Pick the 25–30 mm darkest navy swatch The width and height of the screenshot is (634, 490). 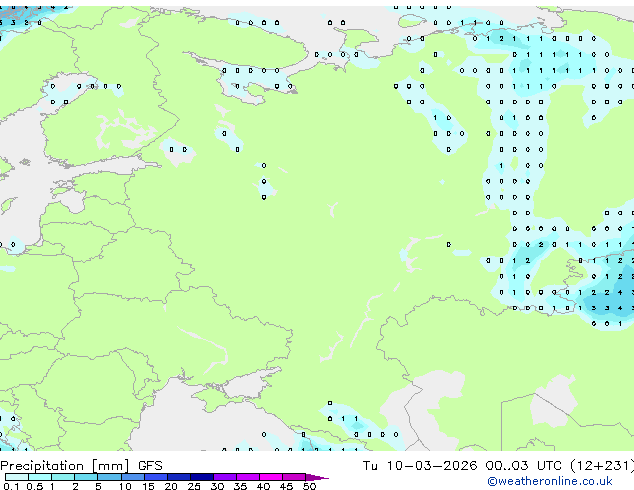coord(202,477)
